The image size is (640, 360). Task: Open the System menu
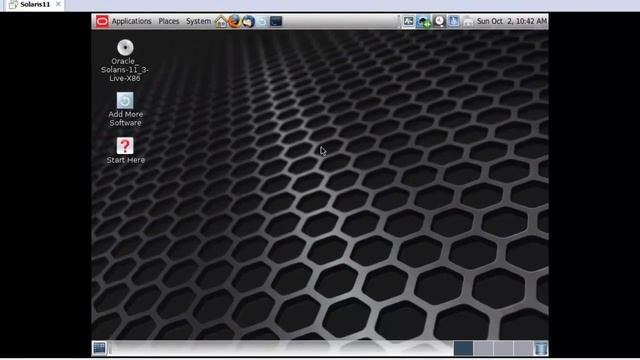pos(198,21)
